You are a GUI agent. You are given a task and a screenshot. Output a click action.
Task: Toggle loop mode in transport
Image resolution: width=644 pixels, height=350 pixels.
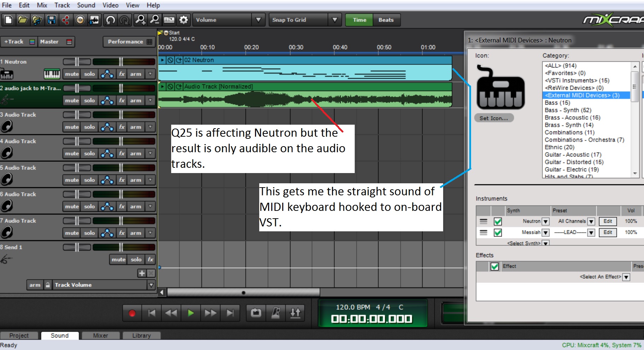[x=256, y=313]
